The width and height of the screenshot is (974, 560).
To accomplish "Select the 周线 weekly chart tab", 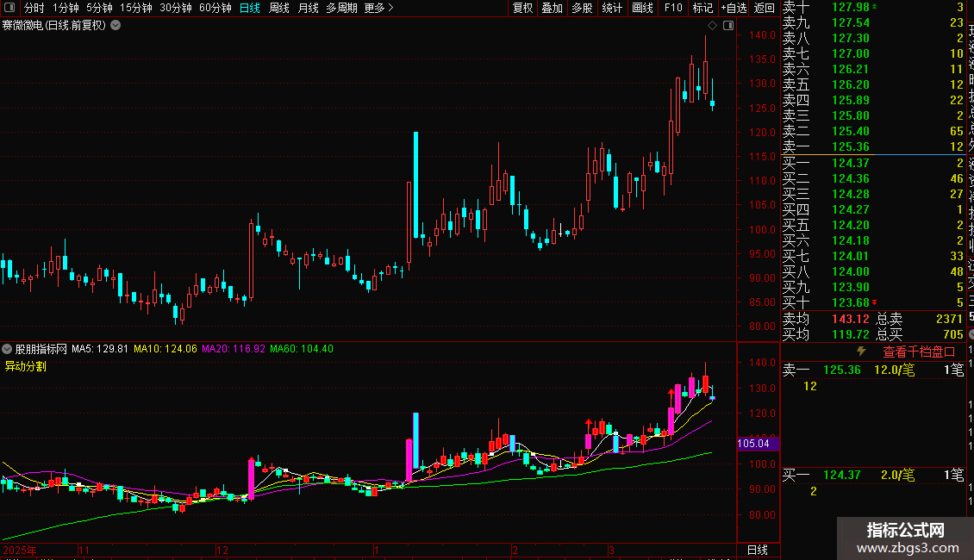I will [x=279, y=8].
